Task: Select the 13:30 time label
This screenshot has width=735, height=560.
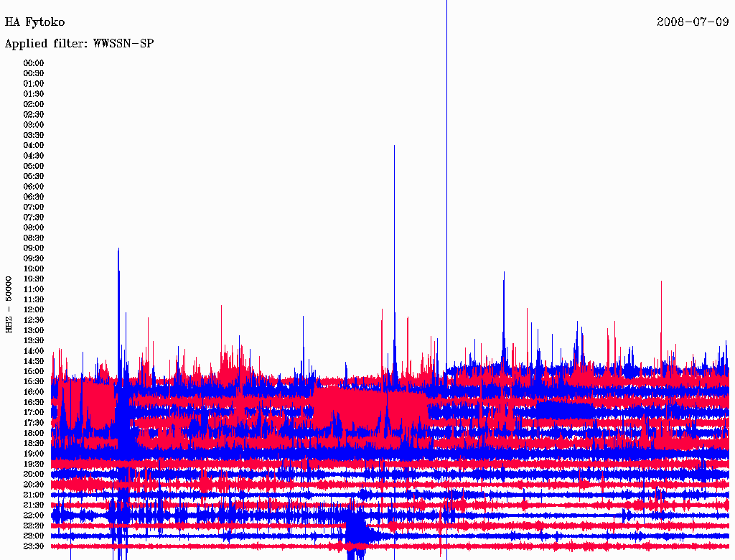Action: tap(33, 341)
